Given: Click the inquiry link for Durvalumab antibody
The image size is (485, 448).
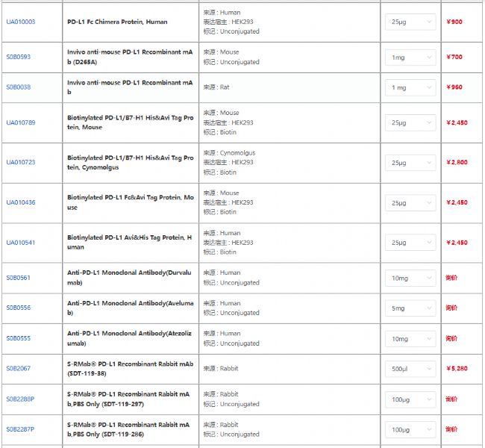Looking at the screenshot, I should [x=451, y=278].
